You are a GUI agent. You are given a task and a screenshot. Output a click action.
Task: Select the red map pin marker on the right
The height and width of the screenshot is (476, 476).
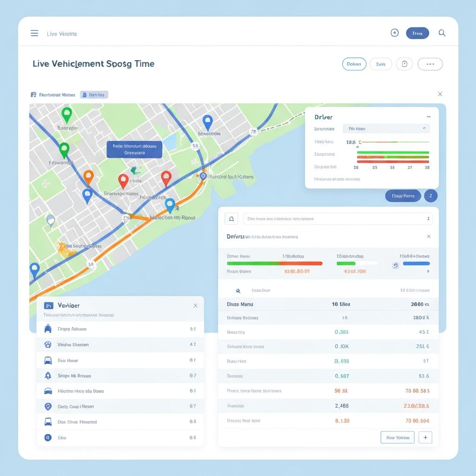tap(166, 178)
